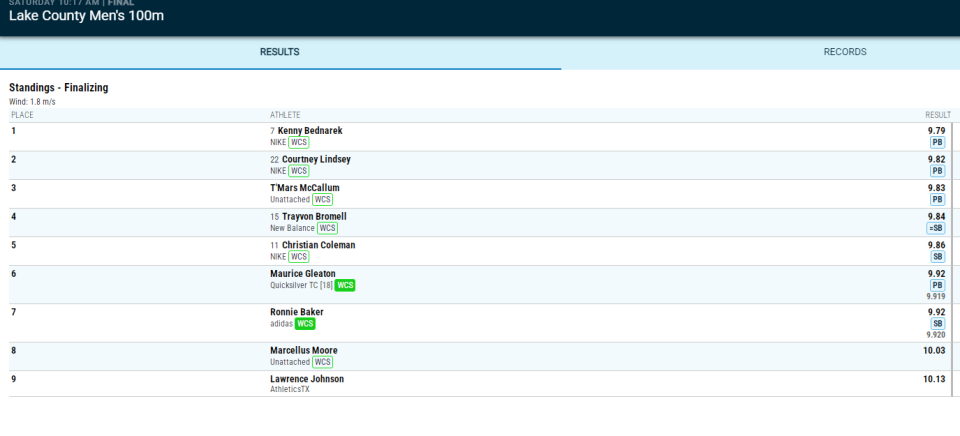
Task: Click adidas team label
Action: (282, 324)
